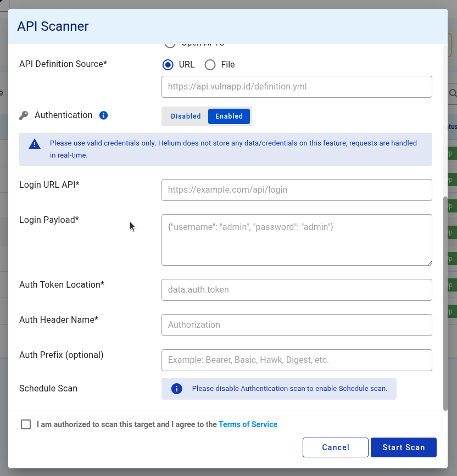Click the dialog's vertical scrollbar

pyautogui.click(x=445, y=304)
